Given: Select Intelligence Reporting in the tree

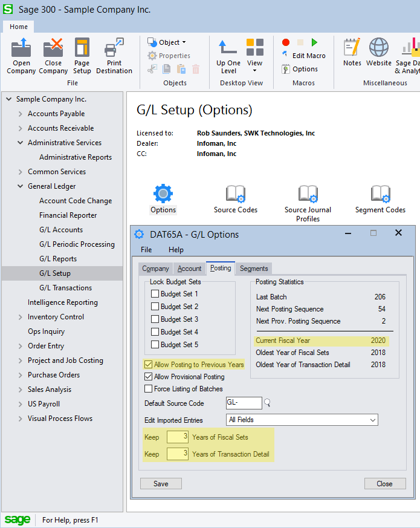Looking at the screenshot, I should coord(63,302).
